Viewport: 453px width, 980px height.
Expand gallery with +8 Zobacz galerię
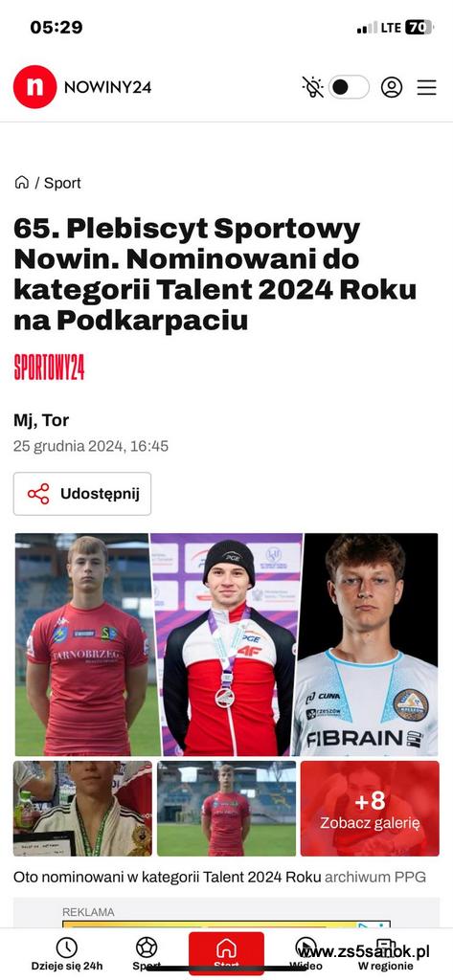click(370, 808)
